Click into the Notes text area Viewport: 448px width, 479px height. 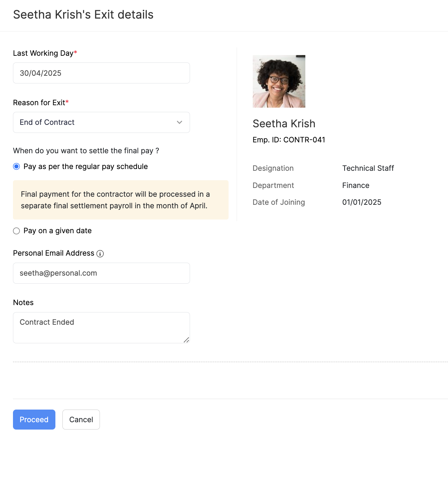(x=101, y=328)
